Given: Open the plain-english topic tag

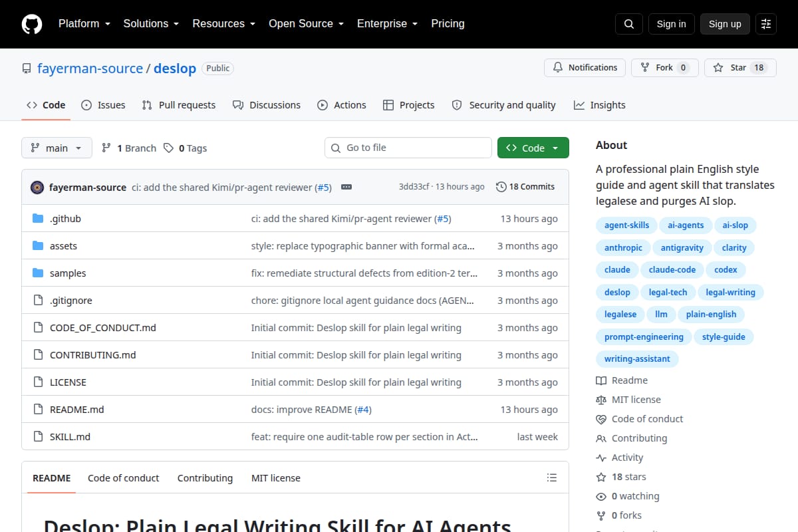Looking at the screenshot, I should 712,315.
